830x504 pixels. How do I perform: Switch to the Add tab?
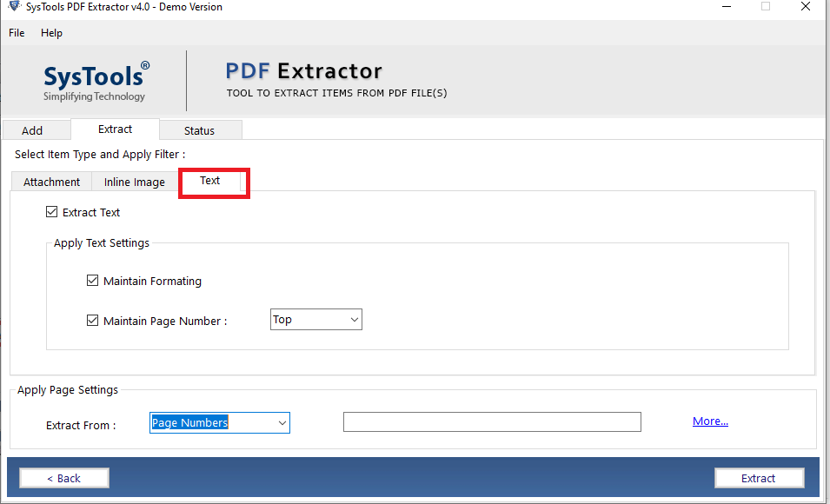tap(37, 130)
